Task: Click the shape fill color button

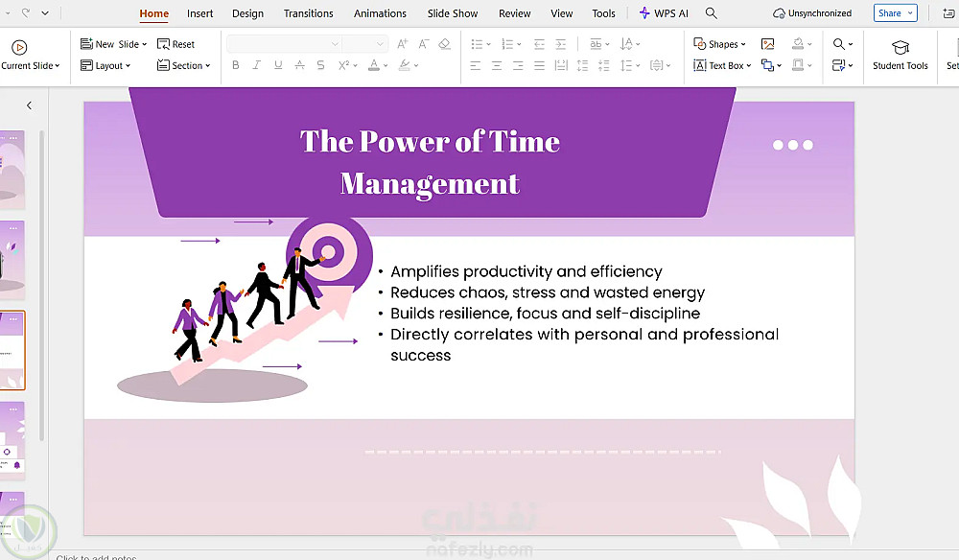Action: pos(798,44)
